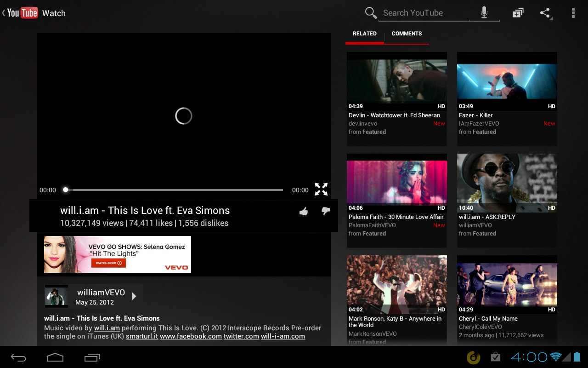
Task: Click the IAmFazerVEVO uploader name
Action: pyautogui.click(x=479, y=124)
